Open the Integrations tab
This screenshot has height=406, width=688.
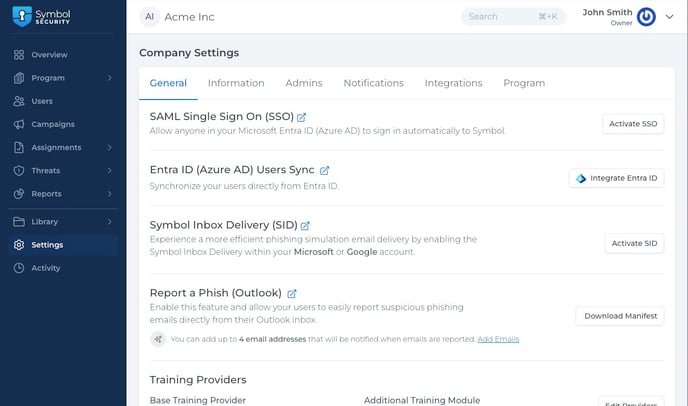pos(453,83)
